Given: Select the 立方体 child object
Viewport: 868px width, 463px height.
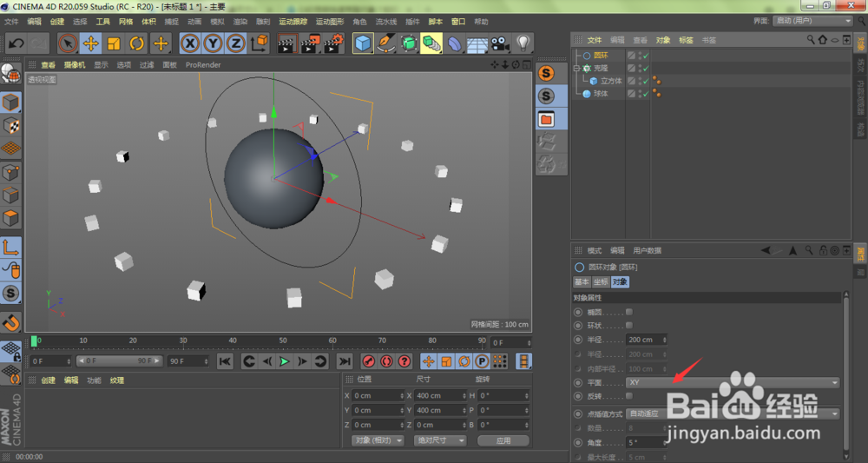Looking at the screenshot, I should pyautogui.click(x=611, y=81).
